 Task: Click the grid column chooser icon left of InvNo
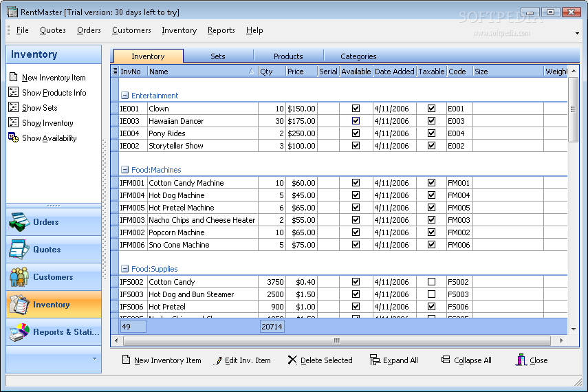tap(115, 72)
